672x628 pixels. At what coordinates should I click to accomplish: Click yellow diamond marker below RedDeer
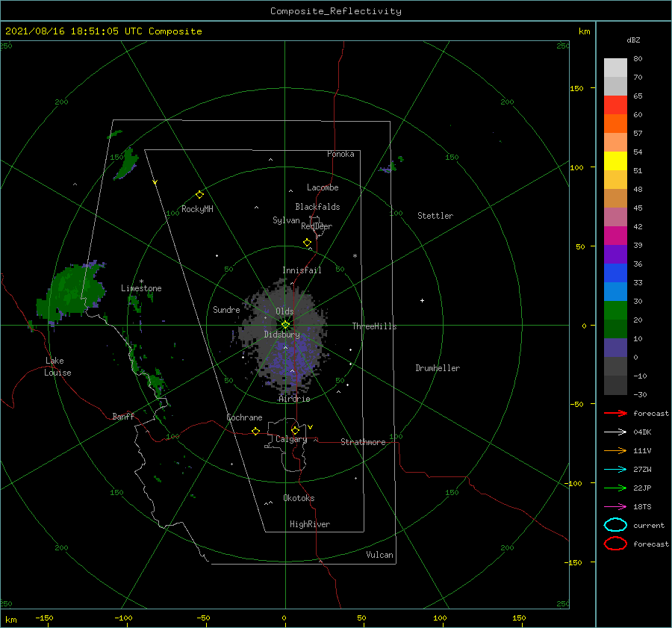coord(307,243)
